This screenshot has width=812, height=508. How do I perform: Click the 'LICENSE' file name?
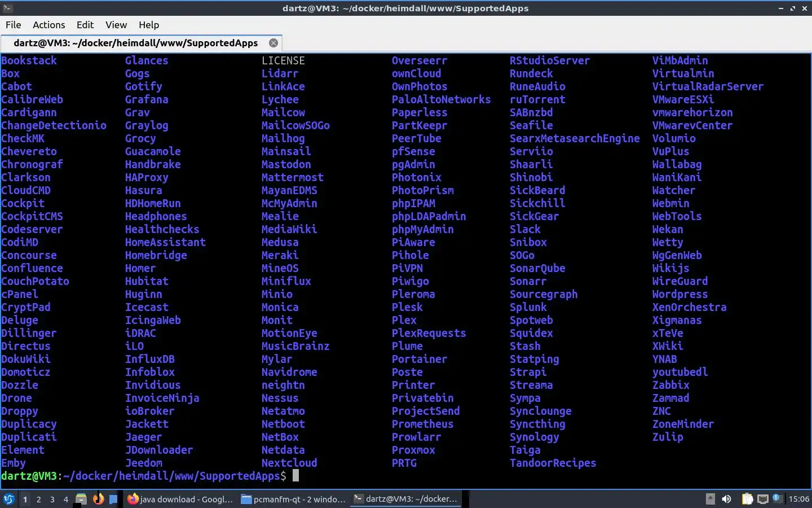[x=283, y=60]
